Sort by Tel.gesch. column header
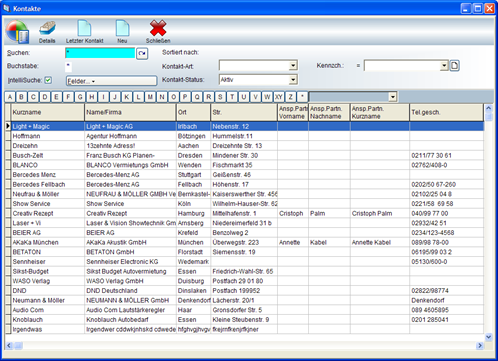Viewport: 498px width, 361px height. (x=446, y=112)
